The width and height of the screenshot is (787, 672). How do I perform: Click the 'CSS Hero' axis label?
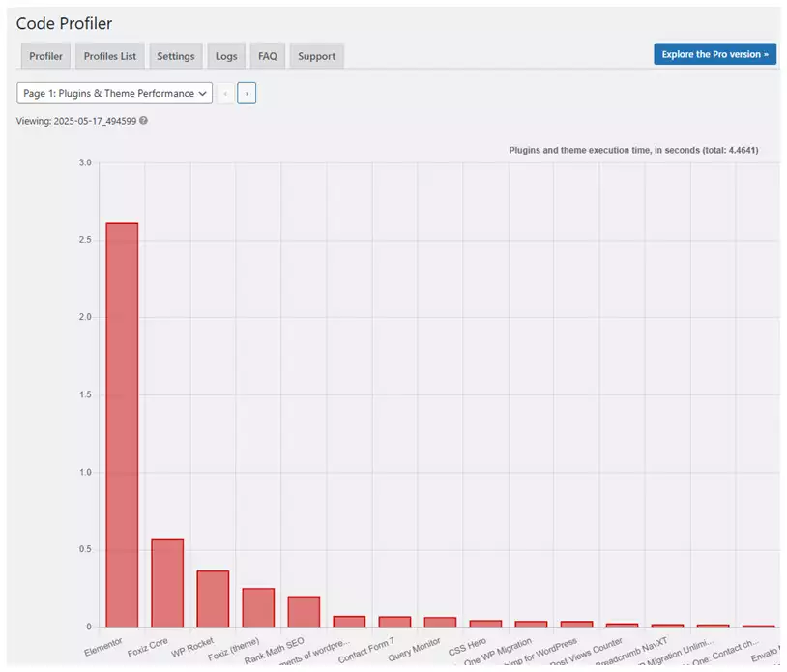467,647
